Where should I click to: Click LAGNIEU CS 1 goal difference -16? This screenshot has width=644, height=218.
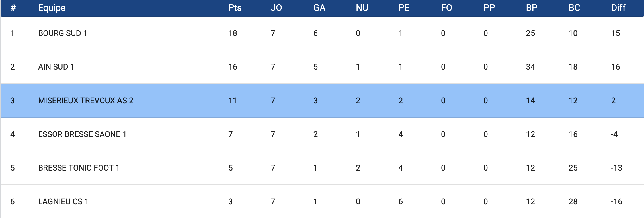[616, 202]
